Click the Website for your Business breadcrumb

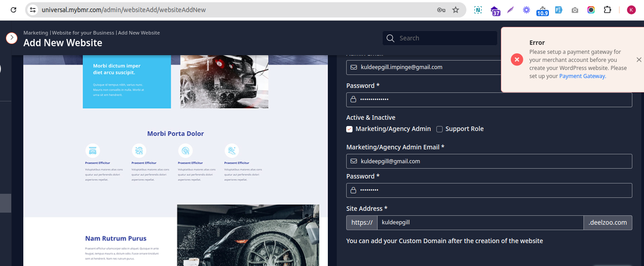tap(83, 33)
